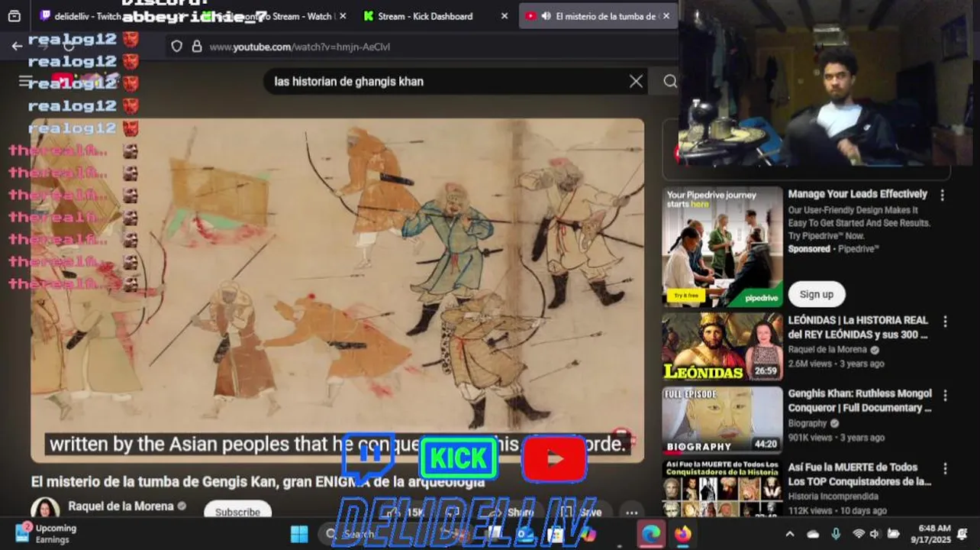Close the Kick 'Stream - Watch' tab

tap(342, 16)
